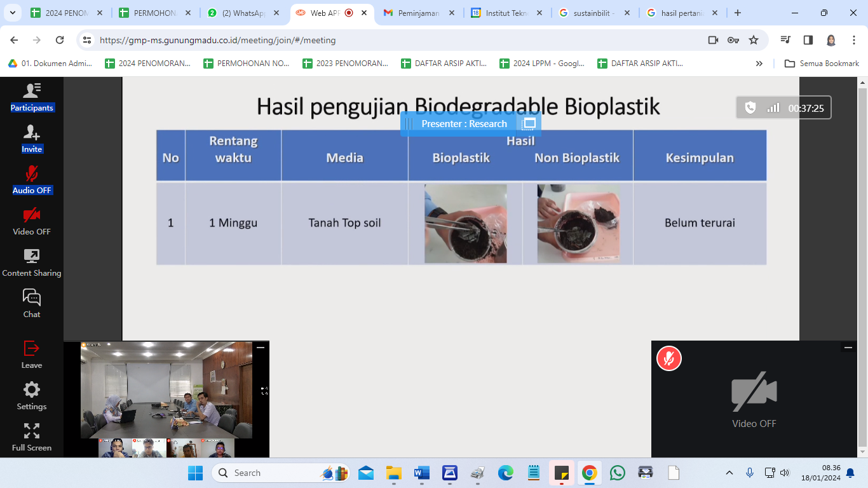Switch to the Peminjaman Gmail tab
The height and width of the screenshot is (488, 868).
point(417,13)
